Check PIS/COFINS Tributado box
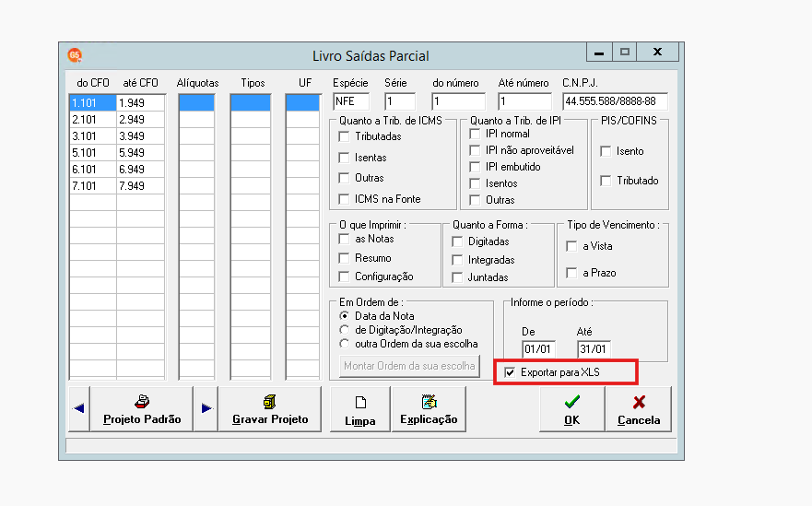 [x=606, y=181]
